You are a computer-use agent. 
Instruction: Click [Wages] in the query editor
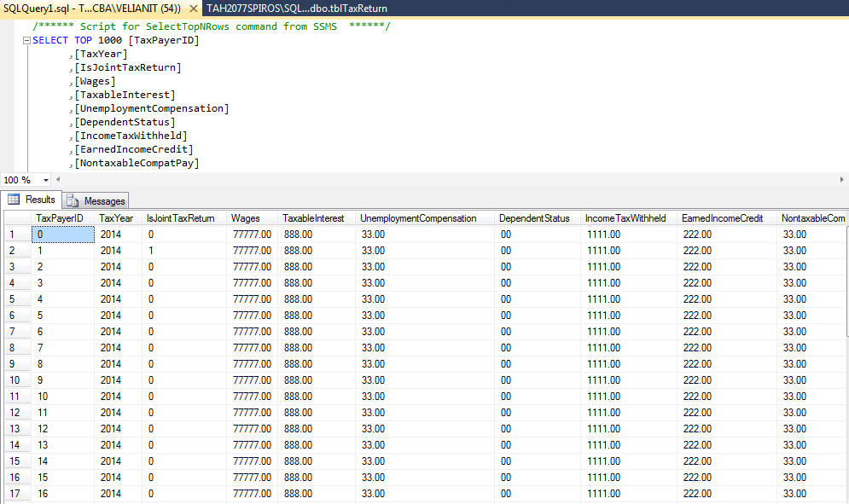point(95,81)
